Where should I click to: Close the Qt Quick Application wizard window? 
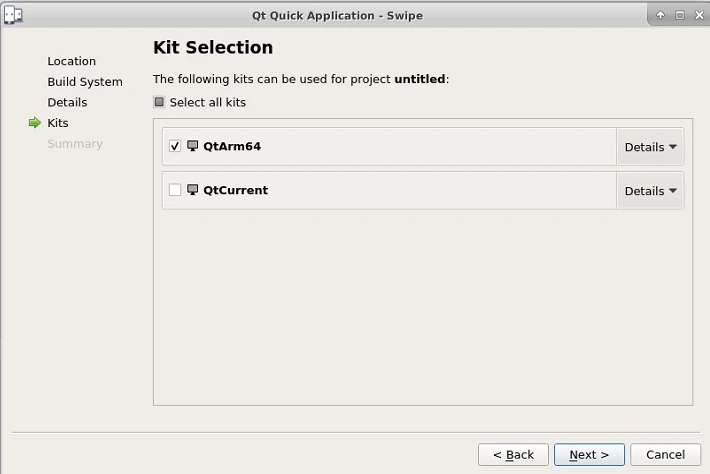coord(697,15)
